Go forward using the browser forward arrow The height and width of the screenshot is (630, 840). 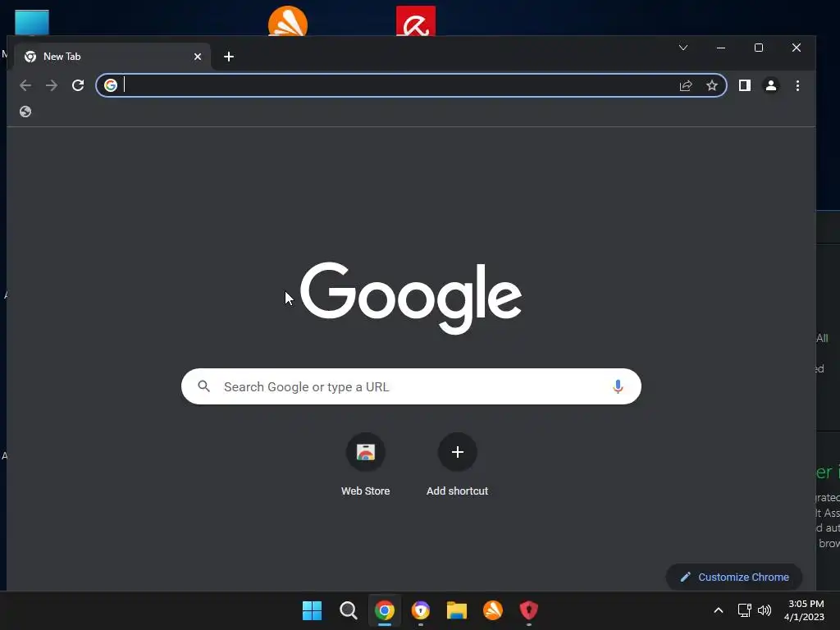pos(52,85)
